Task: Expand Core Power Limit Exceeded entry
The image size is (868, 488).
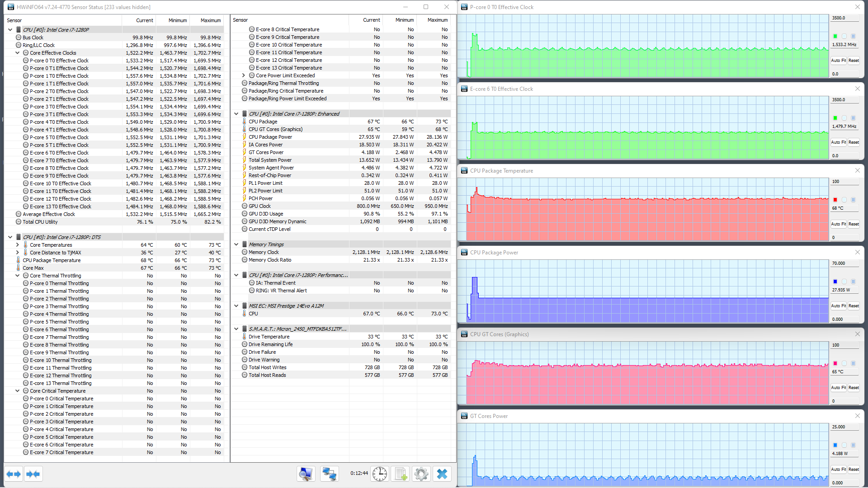Action: tap(244, 75)
